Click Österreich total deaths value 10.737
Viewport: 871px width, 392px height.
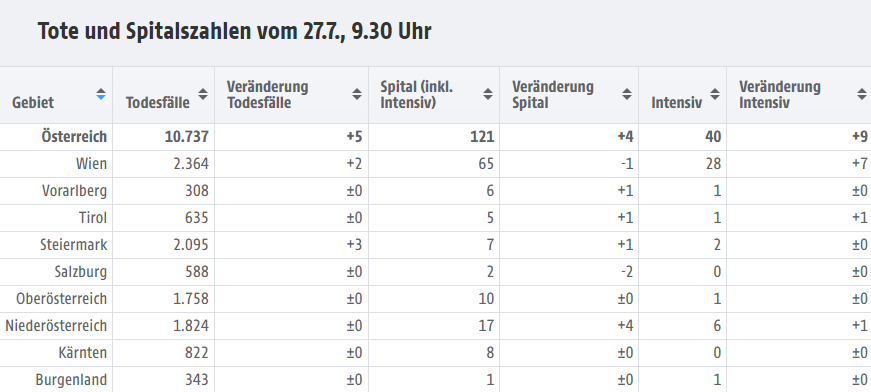pyautogui.click(x=187, y=137)
